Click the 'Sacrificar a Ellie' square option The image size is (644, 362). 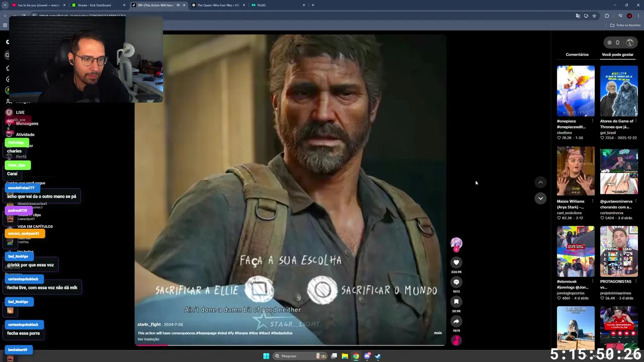tap(259, 289)
